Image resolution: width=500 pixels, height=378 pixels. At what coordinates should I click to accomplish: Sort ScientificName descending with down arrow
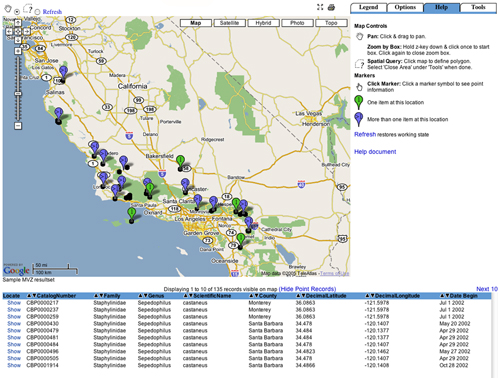(191, 296)
